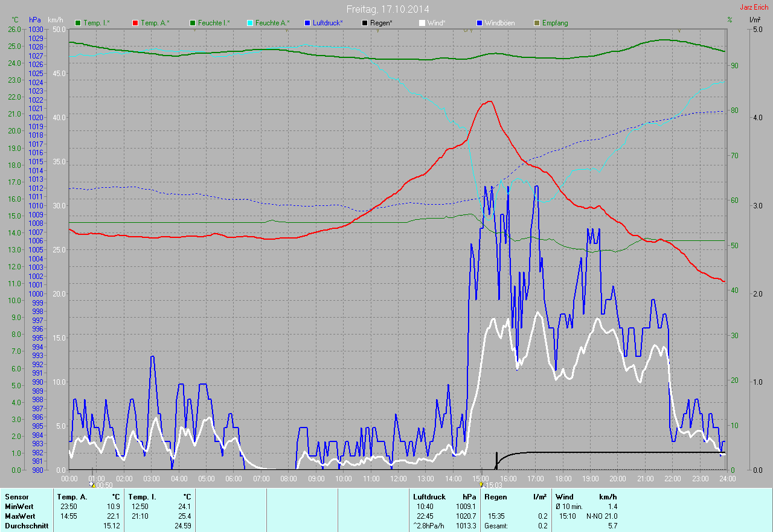Select the N-NO 21.0 wind gust value
Image resolution: width=773 pixels, height=532 pixels.
coord(601,516)
